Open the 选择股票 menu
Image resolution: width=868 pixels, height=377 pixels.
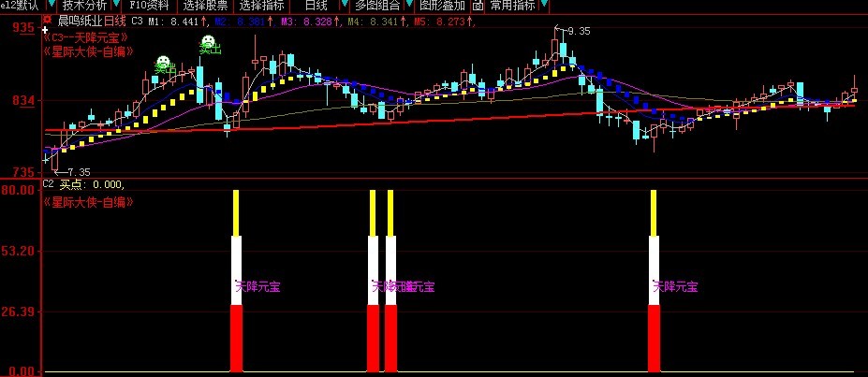[205, 6]
